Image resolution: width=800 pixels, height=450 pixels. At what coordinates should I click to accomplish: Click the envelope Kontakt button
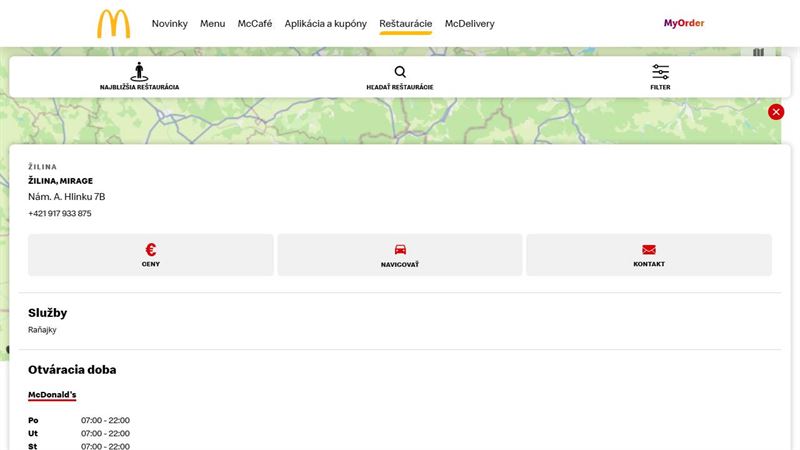click(x=649, y=255)
